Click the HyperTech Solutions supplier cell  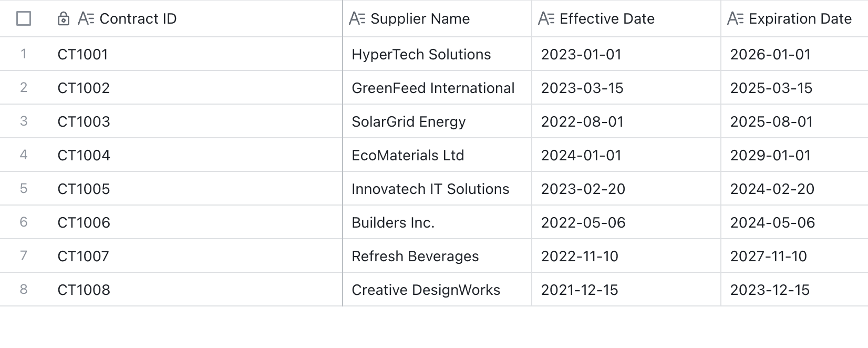pyautogui.click(x=437, y=54)
